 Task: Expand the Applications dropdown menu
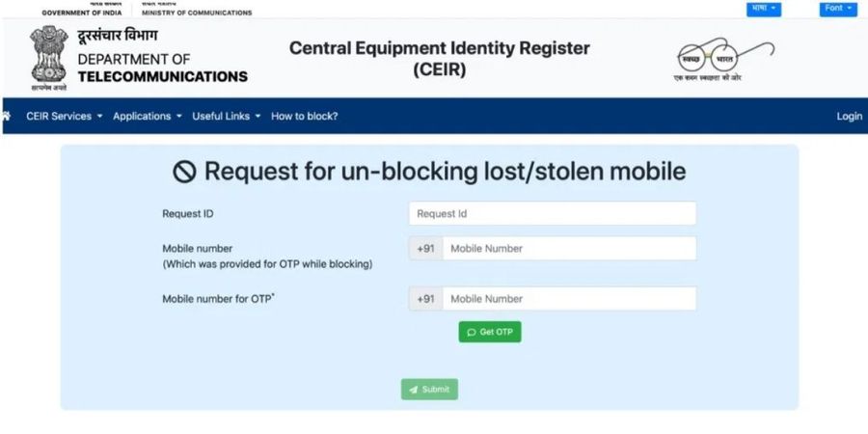[148, 117]
